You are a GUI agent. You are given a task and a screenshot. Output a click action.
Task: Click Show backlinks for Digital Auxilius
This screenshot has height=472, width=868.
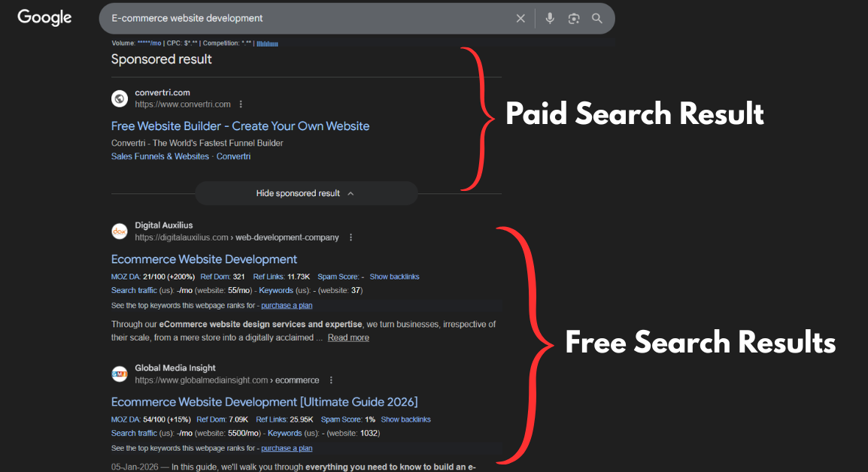394,276
